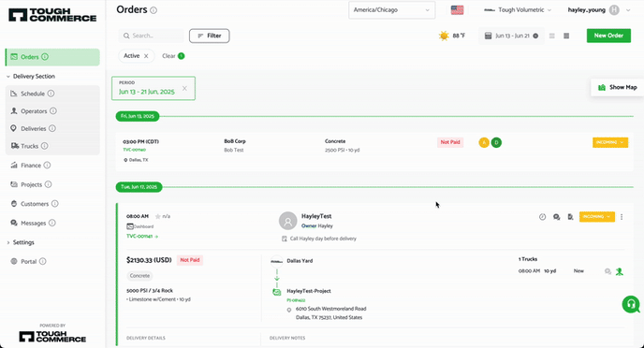This screenshot has width=644, height=348.
Task: Open Finance in the sidebar
Action: [x=30, y=165]
